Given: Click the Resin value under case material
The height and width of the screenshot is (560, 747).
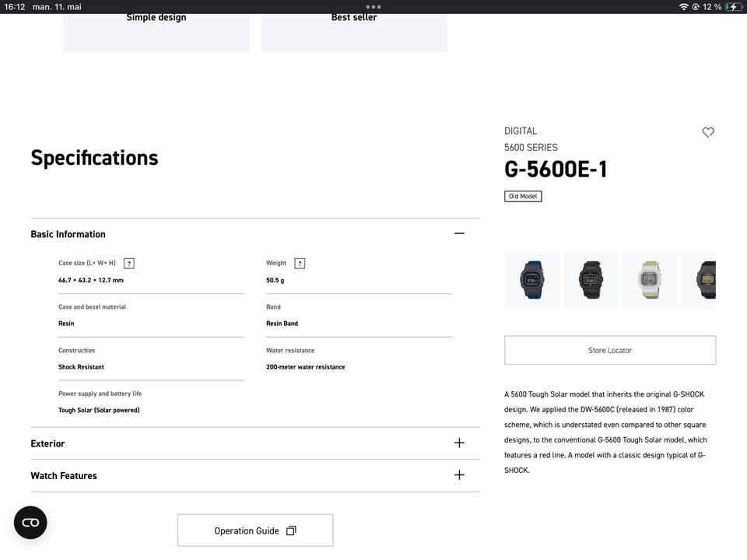Looking at the screenshot, I should pyautogui.click(x=66, y=324).
